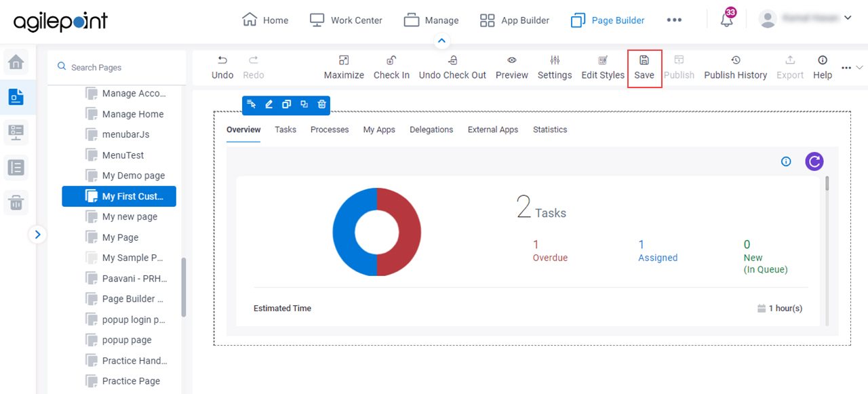Switch to the My Apps tab
The image size is (868, 394).
tap(379, 130)
